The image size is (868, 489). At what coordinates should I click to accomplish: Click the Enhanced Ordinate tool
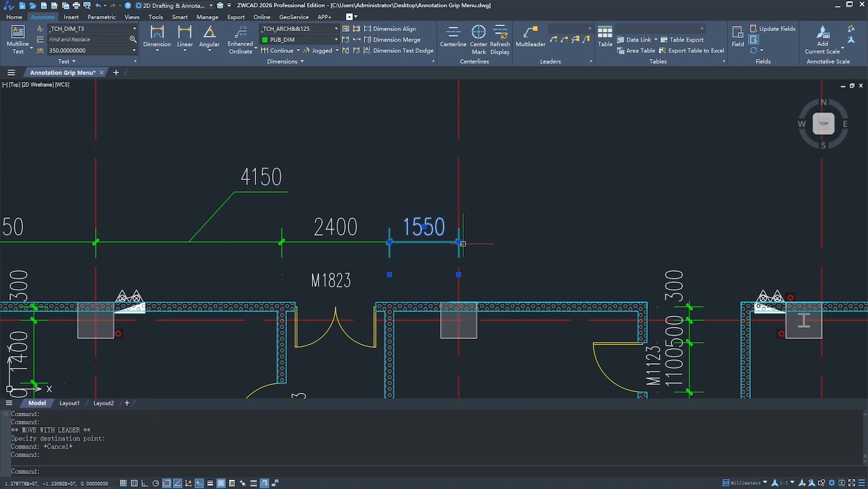pos(241,40)
